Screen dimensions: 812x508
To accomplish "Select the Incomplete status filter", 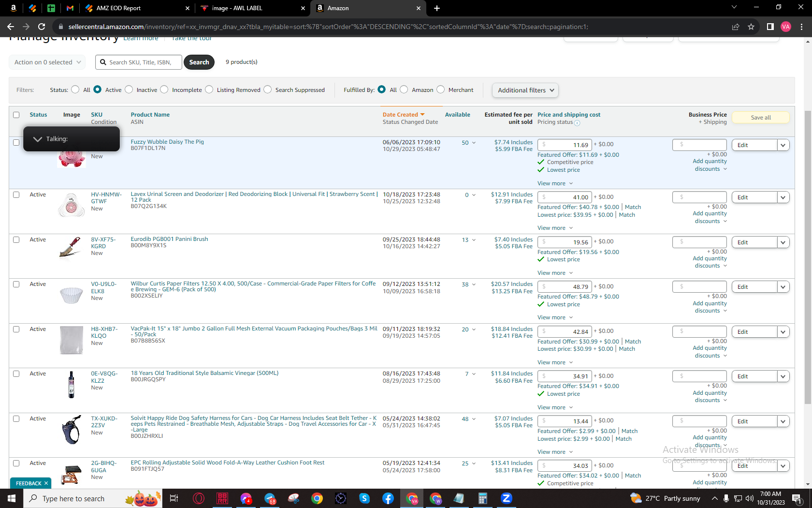I will tap(164, 90).
